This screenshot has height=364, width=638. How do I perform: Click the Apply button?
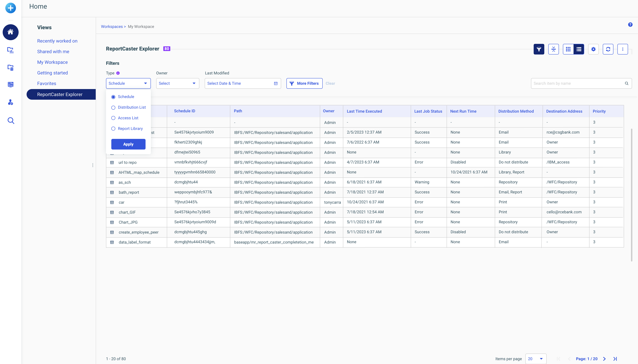[x=128, y=144]
